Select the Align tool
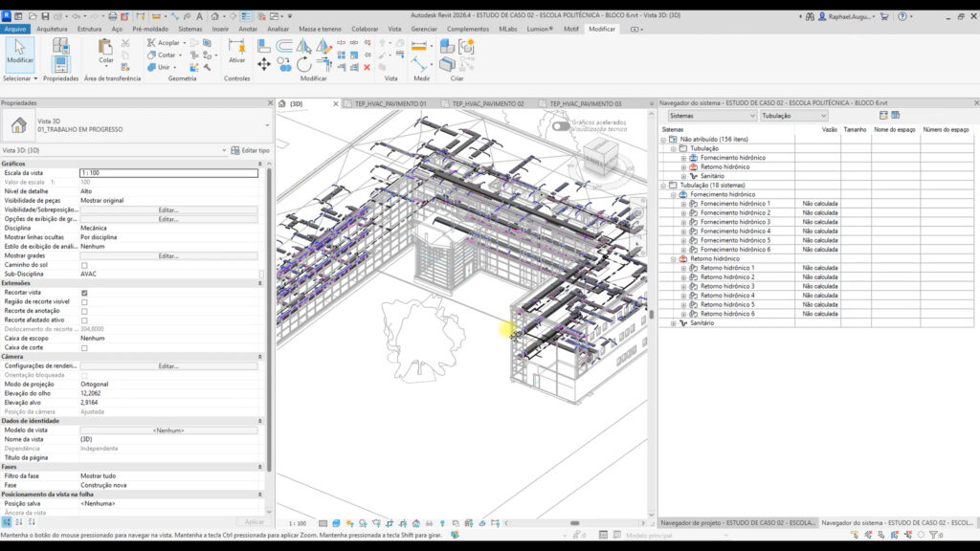Viewport: 980px width, 551px height. coord(264,46)
